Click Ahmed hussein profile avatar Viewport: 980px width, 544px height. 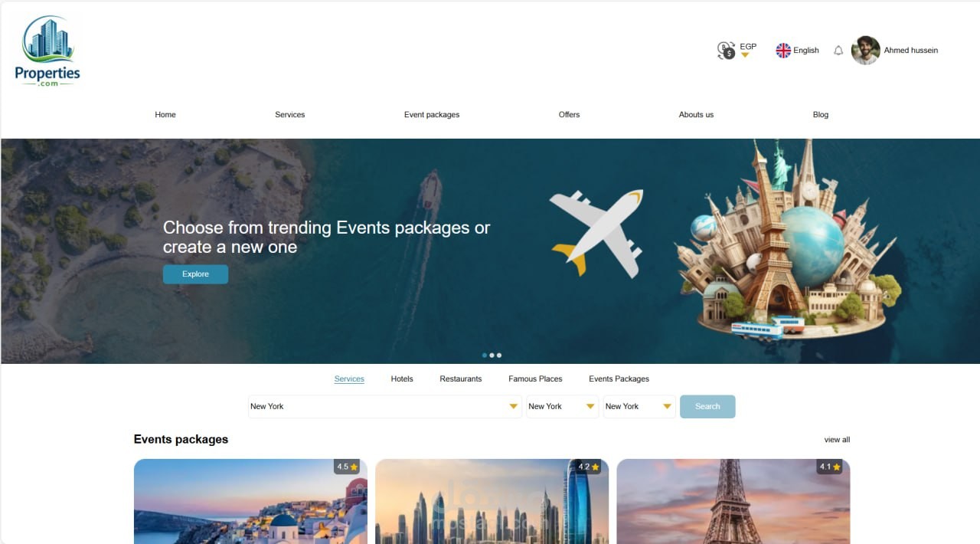click(866, 51)
